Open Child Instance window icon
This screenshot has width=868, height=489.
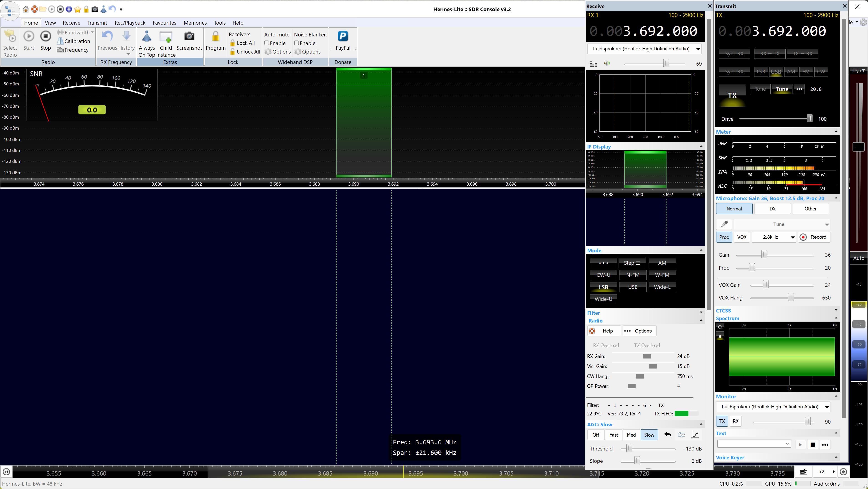tap(166, 36)
